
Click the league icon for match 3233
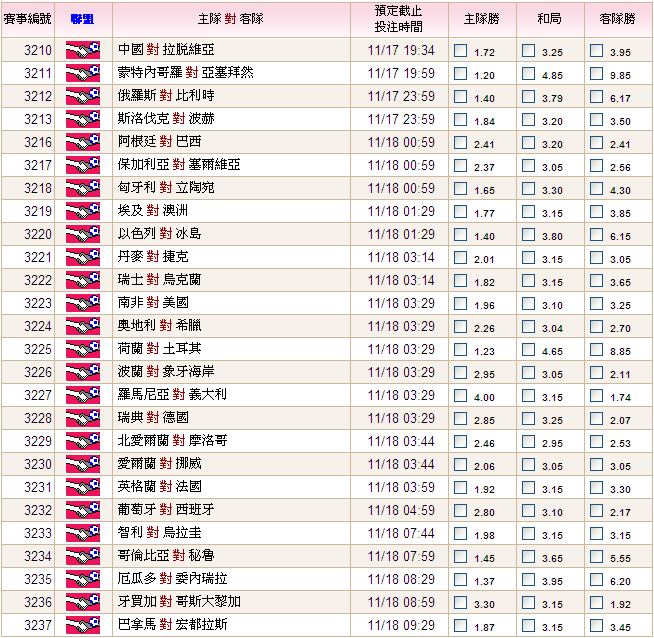click(83, 533)
